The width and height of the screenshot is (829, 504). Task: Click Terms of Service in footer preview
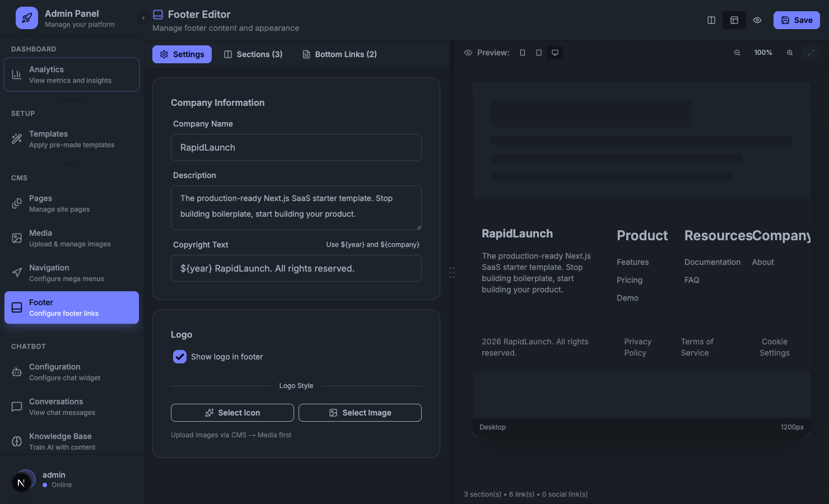pyautogui.click(x=697, y=347)
